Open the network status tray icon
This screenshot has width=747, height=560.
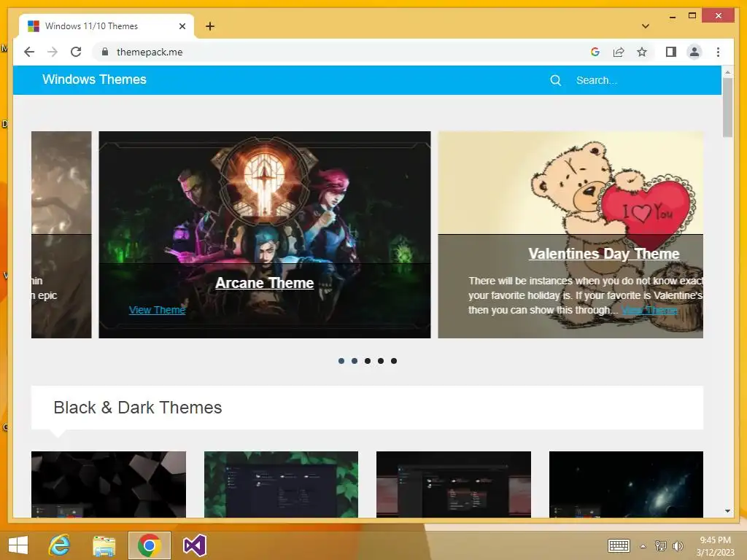coord(660,545)
